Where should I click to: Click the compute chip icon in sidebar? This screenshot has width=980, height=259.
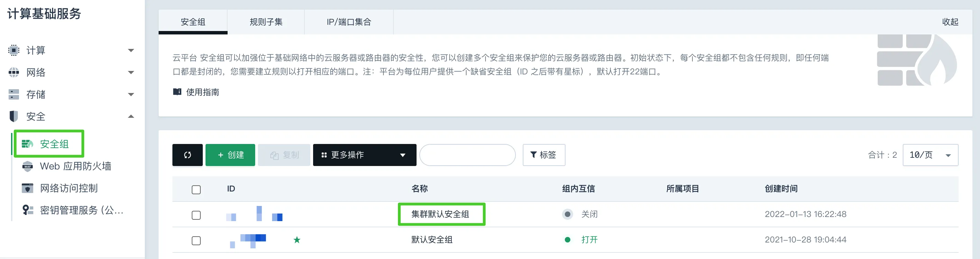tap(14, 50)
